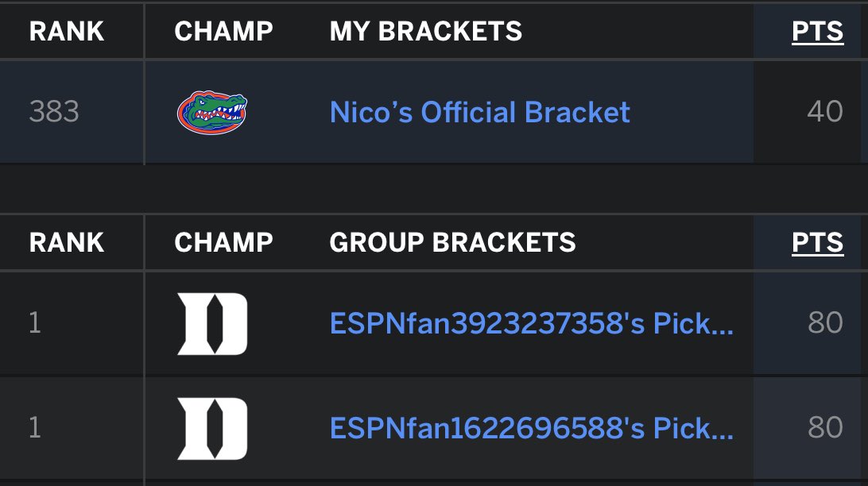Image resolution: width=868 pixels, height=486 pixels.
Task: Select the rank 383 cell
Action: tap(54, 112)
